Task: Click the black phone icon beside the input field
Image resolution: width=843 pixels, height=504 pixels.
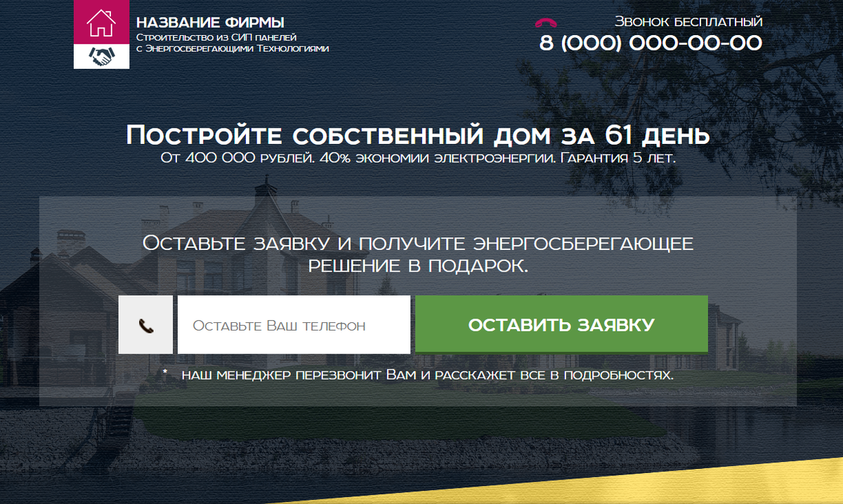Action: [x=146, y=324]
